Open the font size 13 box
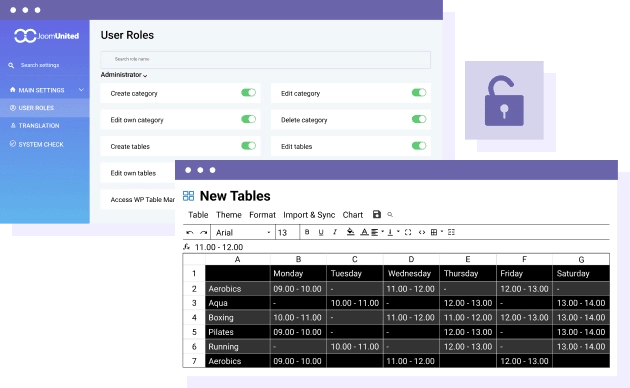 click(x=287, y=232)
